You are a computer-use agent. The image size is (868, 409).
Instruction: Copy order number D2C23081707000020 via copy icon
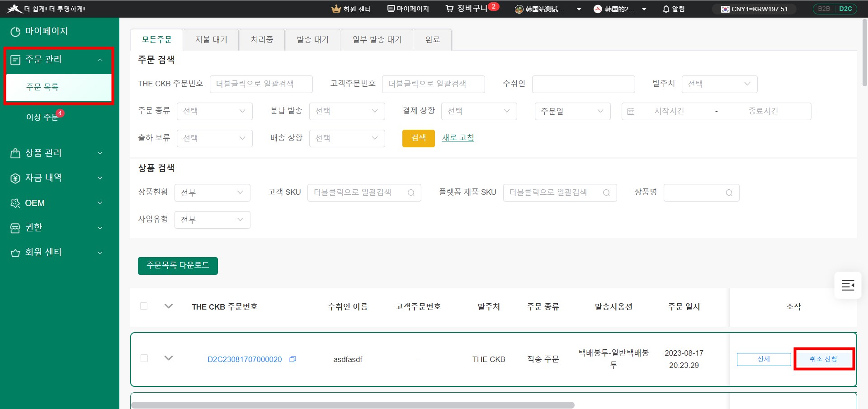292,359
